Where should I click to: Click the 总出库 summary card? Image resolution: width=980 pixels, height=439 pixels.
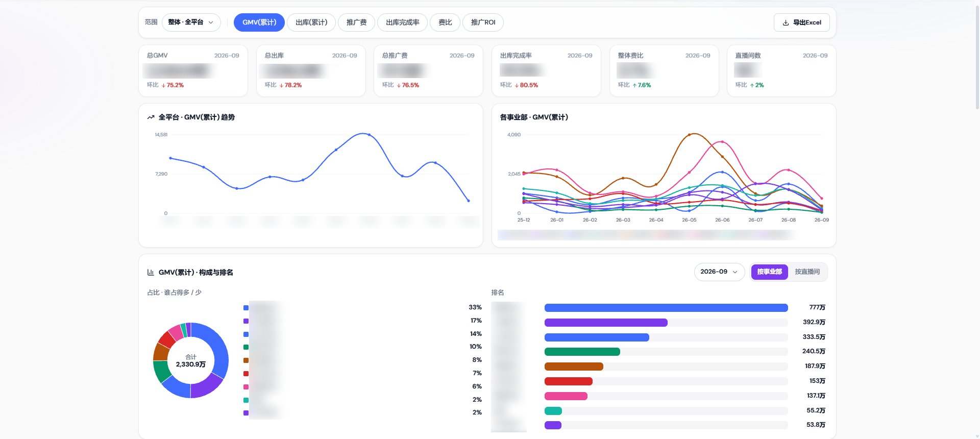[311, 70]
